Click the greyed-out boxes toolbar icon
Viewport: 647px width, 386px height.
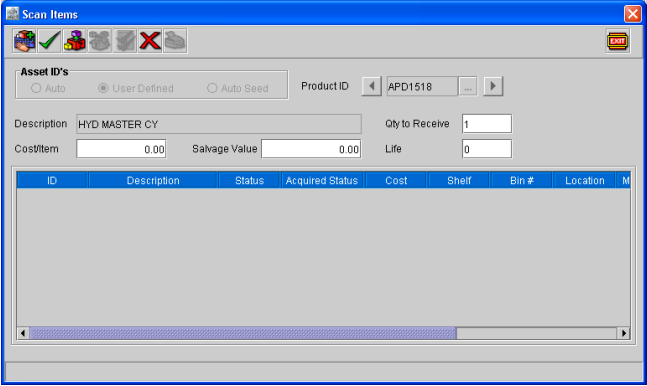click(100, 41)
